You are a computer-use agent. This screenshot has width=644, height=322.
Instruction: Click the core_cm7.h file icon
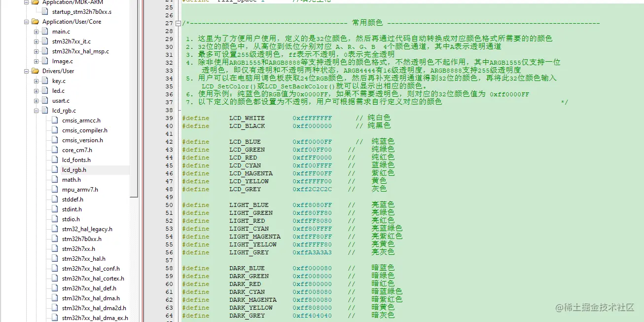[55, 150]
